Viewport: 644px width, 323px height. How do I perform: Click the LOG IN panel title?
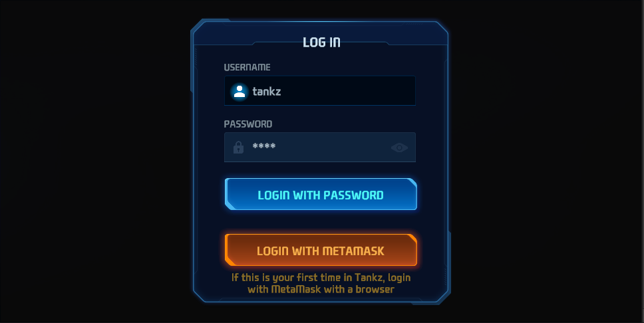(321, 43)
